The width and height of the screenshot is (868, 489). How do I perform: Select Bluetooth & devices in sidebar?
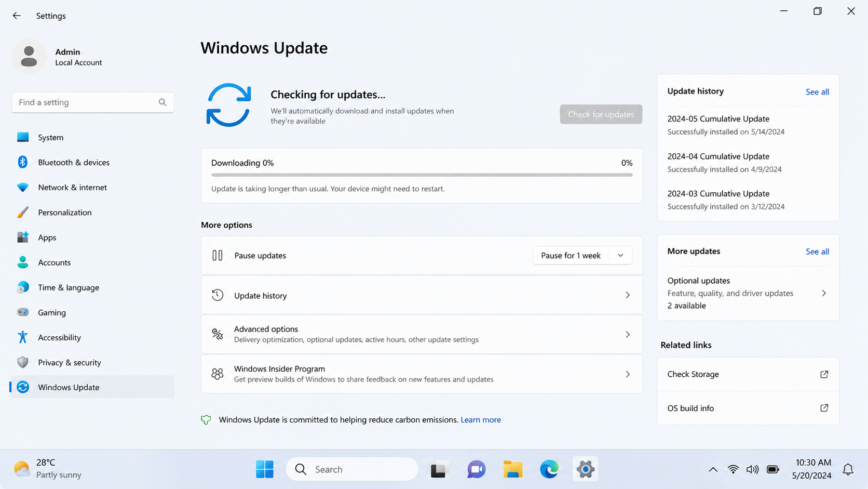(92, 162)
